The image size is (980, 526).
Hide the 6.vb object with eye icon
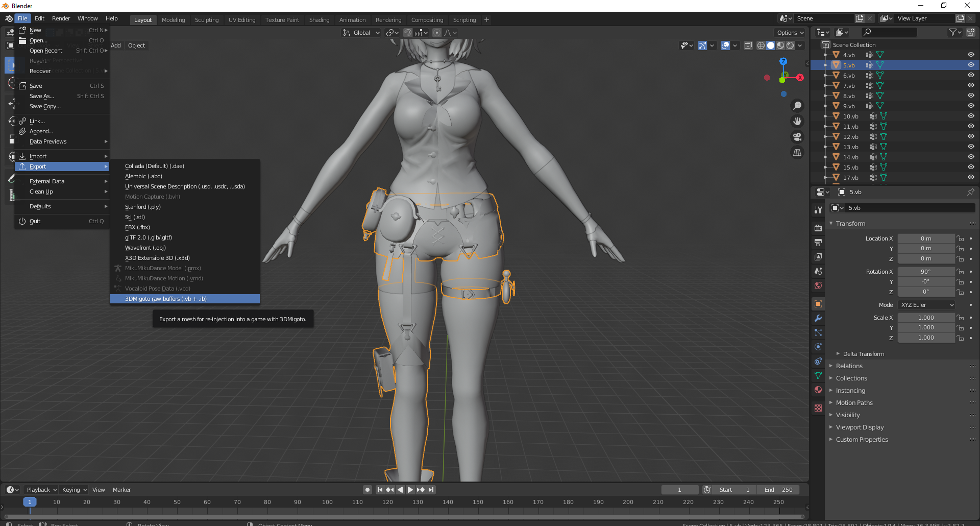point(971,75)
